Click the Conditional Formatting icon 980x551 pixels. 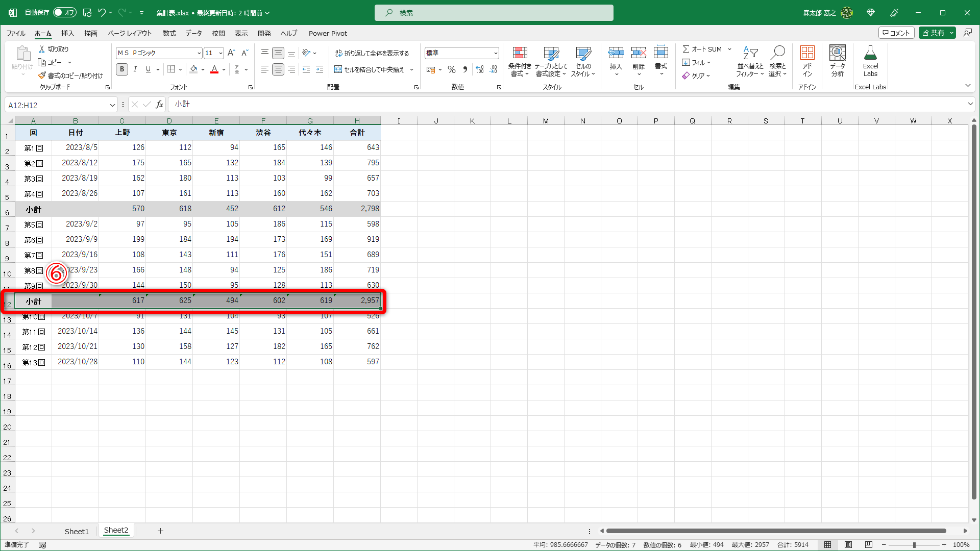(520, 53)
